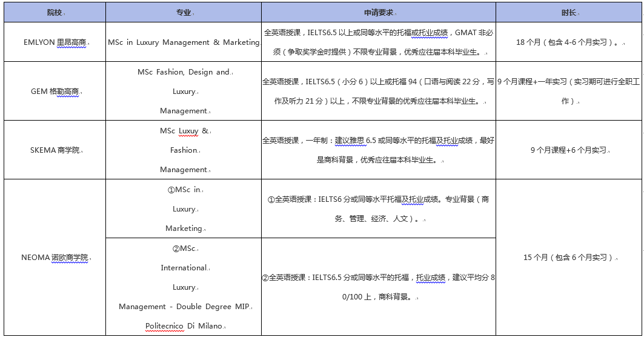
Task: Click the 9个月课程+一年实习 duration cell
Action: tap(568, 91)
